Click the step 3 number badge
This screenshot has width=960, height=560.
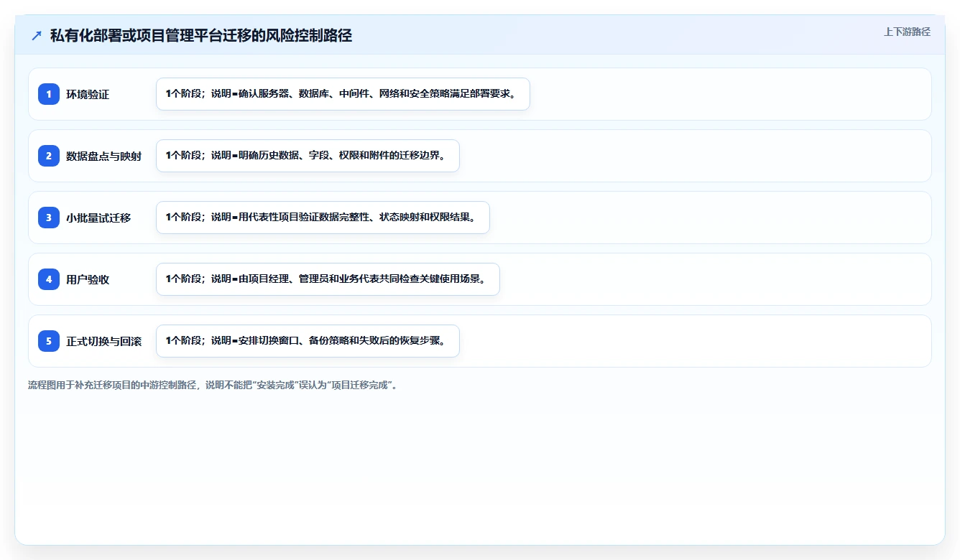point(49,218)
